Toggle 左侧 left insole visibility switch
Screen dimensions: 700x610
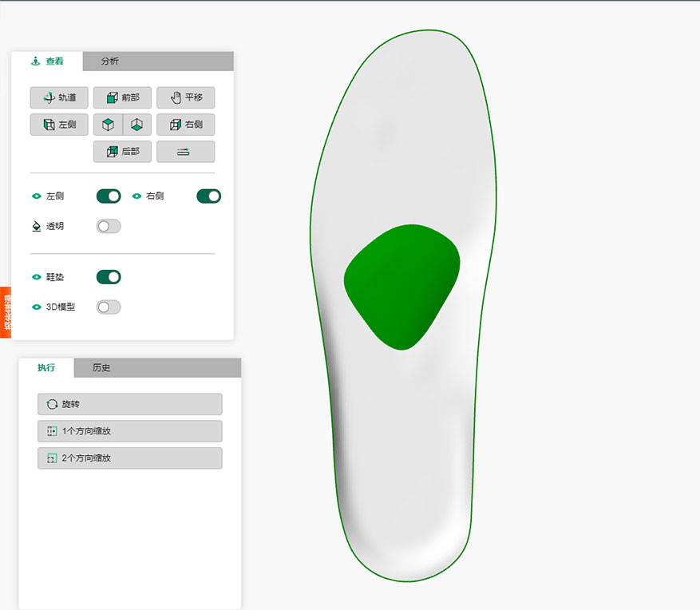point(109,196)
